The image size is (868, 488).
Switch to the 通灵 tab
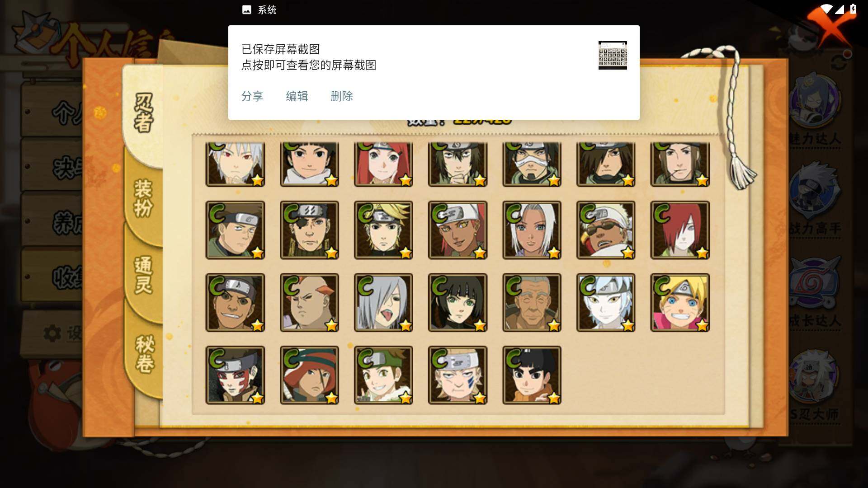click(143, 275)
